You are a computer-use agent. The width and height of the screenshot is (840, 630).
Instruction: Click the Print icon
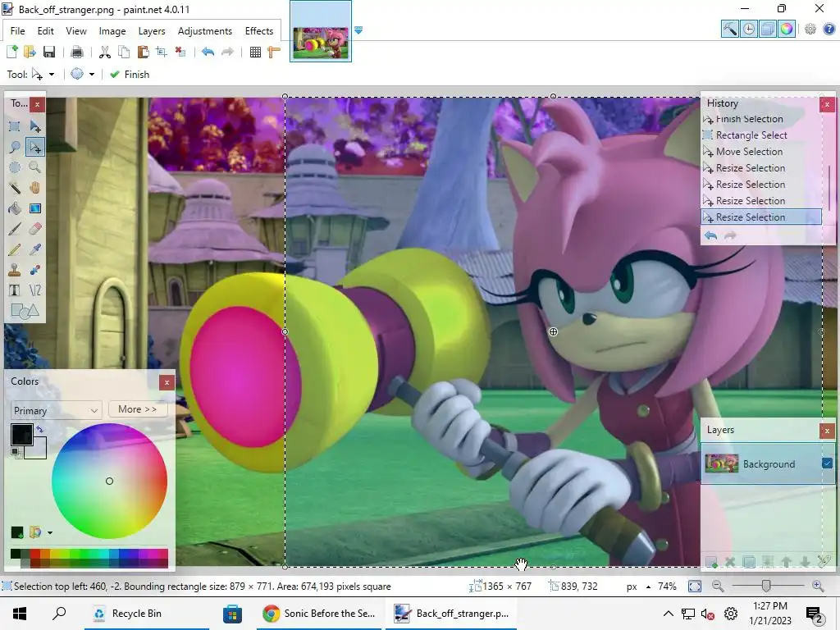pyautogui.click(x=77, y=52)
